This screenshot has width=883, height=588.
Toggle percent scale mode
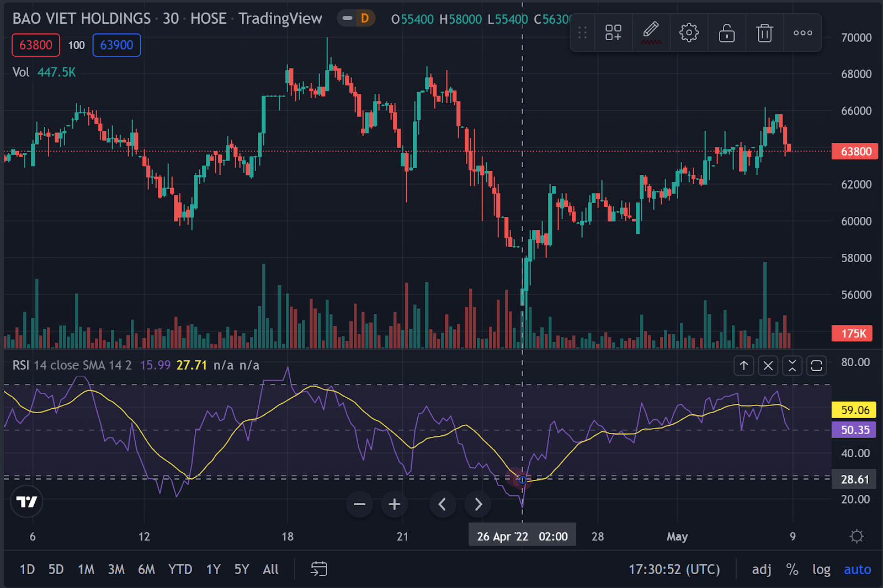792,569
